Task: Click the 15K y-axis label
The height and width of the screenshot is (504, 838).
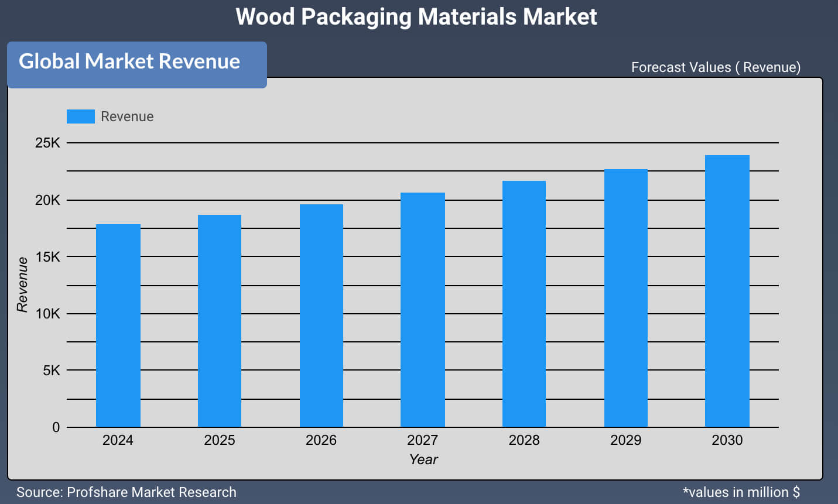Action: tap(47, 257)
